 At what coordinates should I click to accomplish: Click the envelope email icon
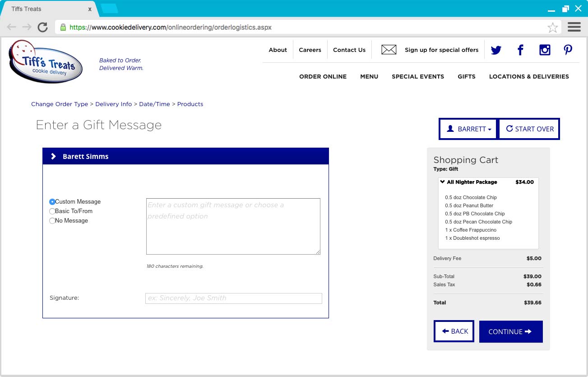[389, 50]
